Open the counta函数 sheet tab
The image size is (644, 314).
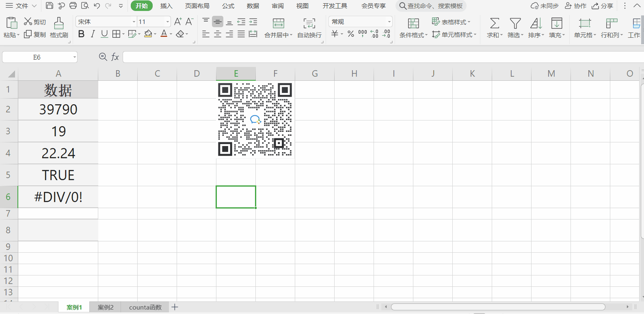pos(145,307)
